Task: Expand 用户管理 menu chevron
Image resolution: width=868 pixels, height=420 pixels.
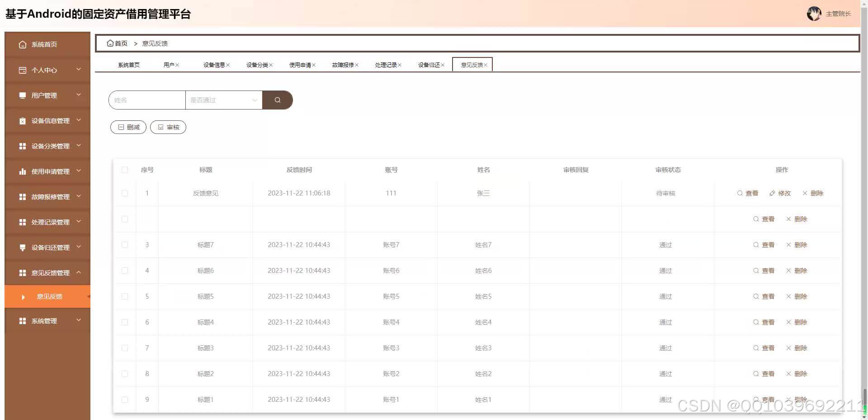Action: coord(79,95)
